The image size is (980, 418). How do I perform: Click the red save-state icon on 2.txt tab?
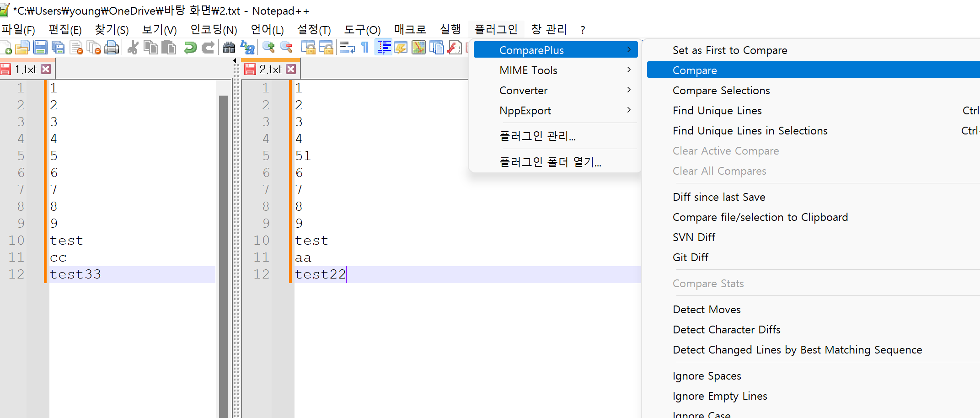tap(250, 69)
